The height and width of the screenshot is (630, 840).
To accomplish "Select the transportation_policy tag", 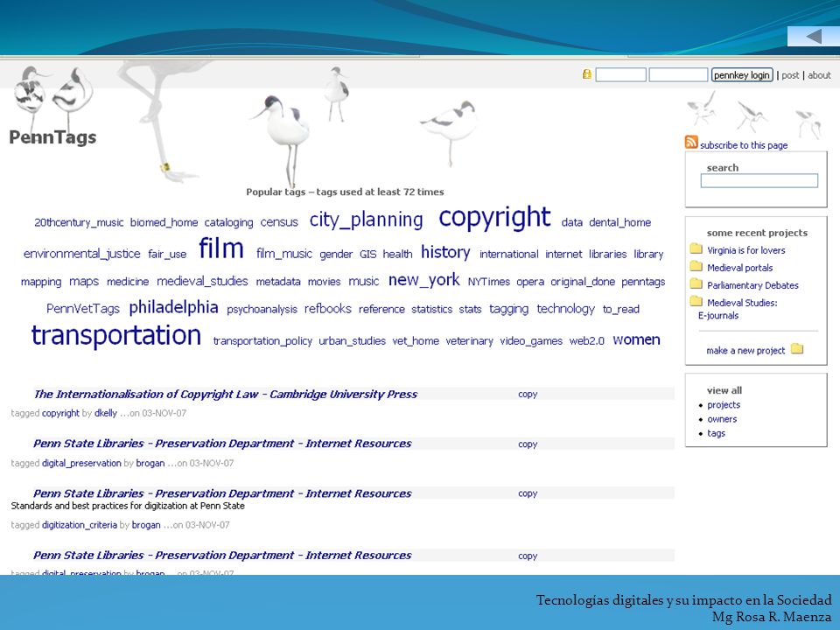I will click(x=262, y=341).
